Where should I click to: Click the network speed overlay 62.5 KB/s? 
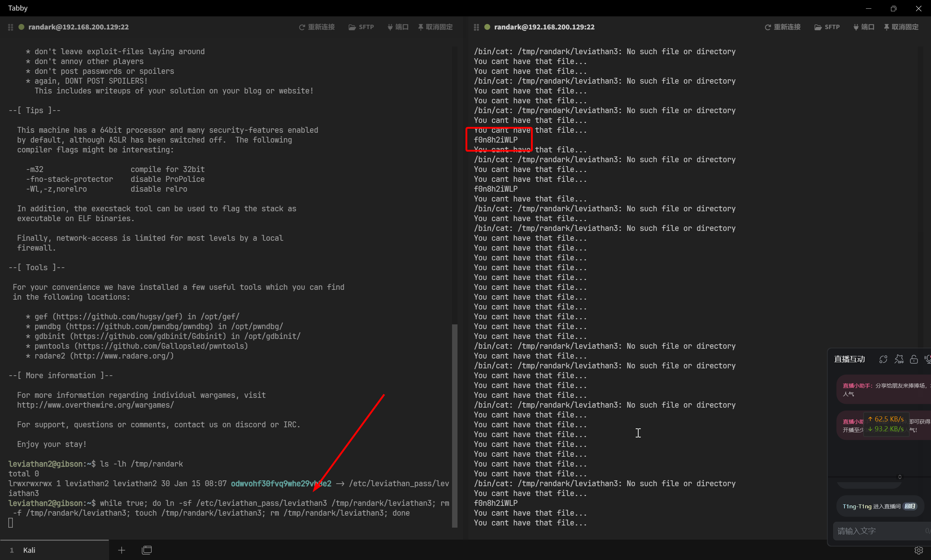tap(886, 419)
